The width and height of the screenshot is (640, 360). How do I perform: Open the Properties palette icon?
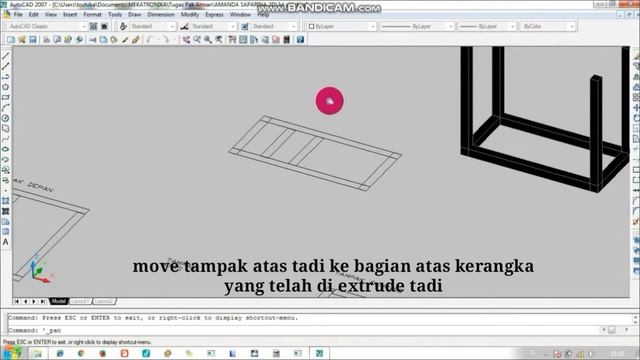point(233,40)
